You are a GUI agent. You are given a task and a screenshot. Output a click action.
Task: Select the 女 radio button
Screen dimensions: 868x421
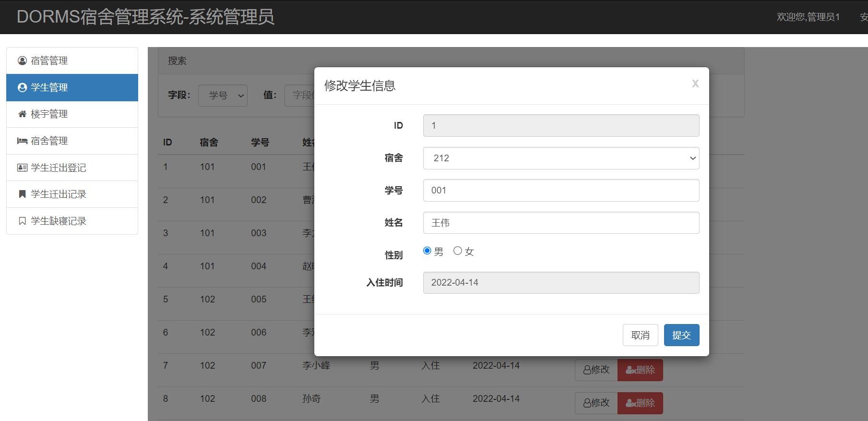(x=458, y=251)
